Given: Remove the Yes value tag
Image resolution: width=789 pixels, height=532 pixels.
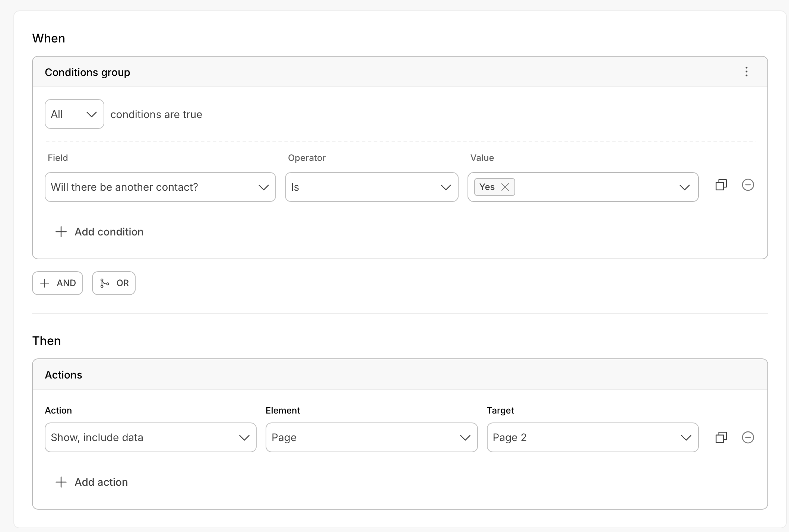Looking at the screenshot, I should point(505,187).
